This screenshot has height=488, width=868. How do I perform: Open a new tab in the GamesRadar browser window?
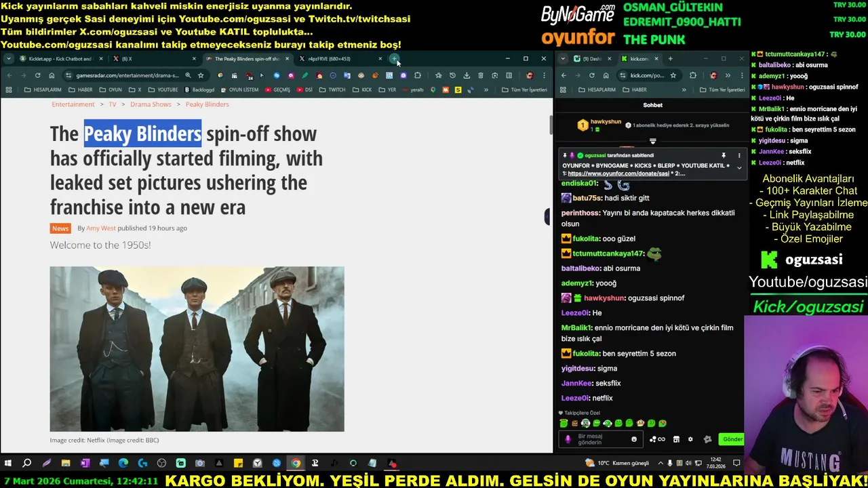tap(394, 58)
